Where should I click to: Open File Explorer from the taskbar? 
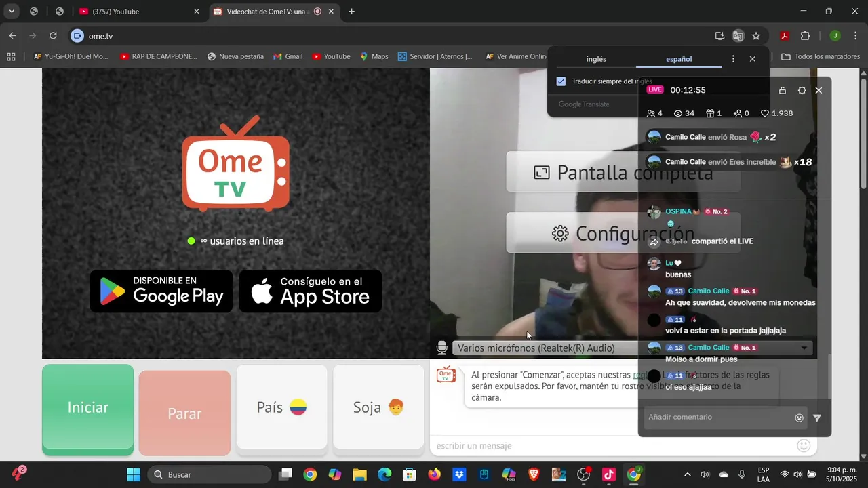pyautogui.click(x=359, y=474)
